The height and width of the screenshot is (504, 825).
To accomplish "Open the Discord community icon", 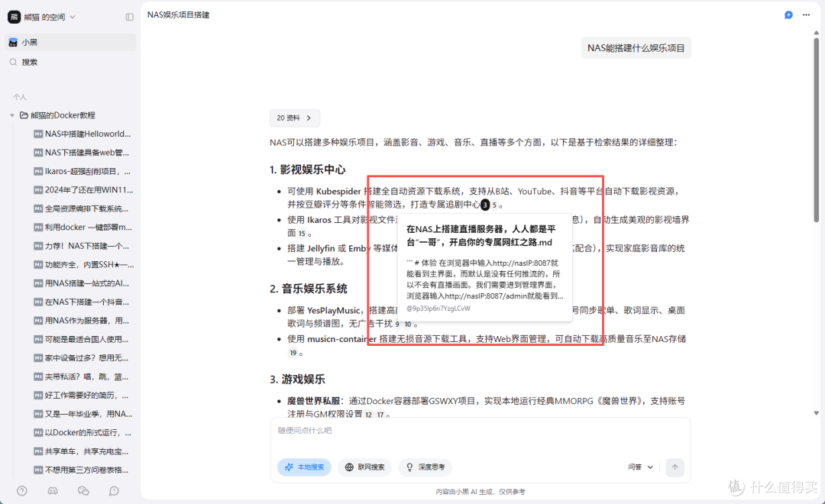I will tap(53, 491).
